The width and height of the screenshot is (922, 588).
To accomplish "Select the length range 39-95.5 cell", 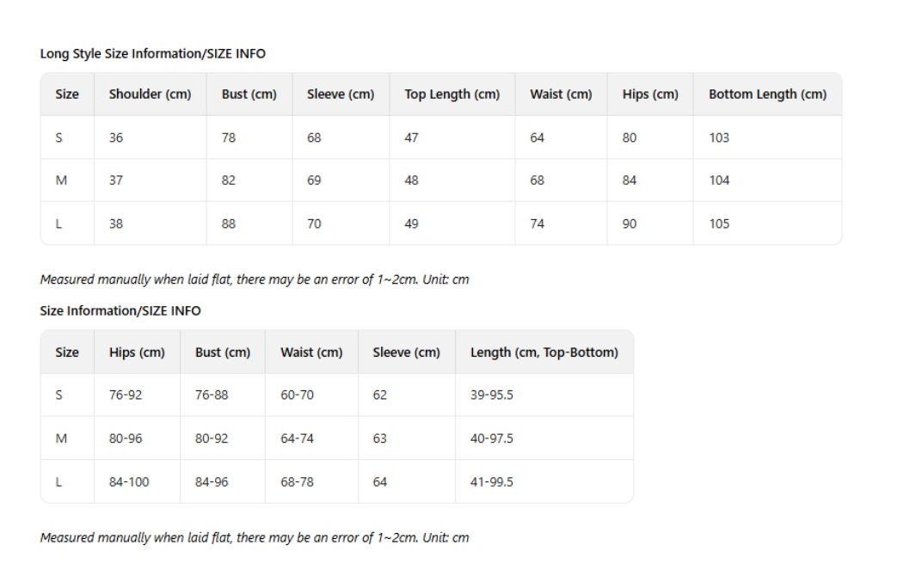I will point(491,395).
